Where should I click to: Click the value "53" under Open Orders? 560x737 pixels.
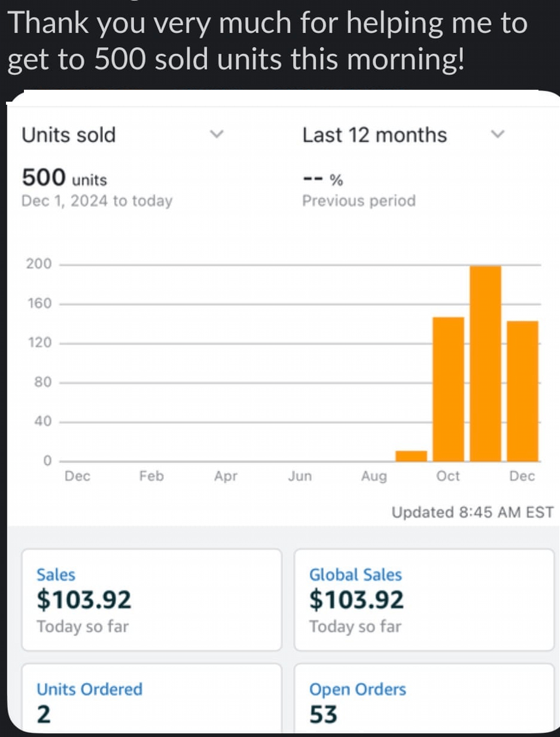point(324,714)
